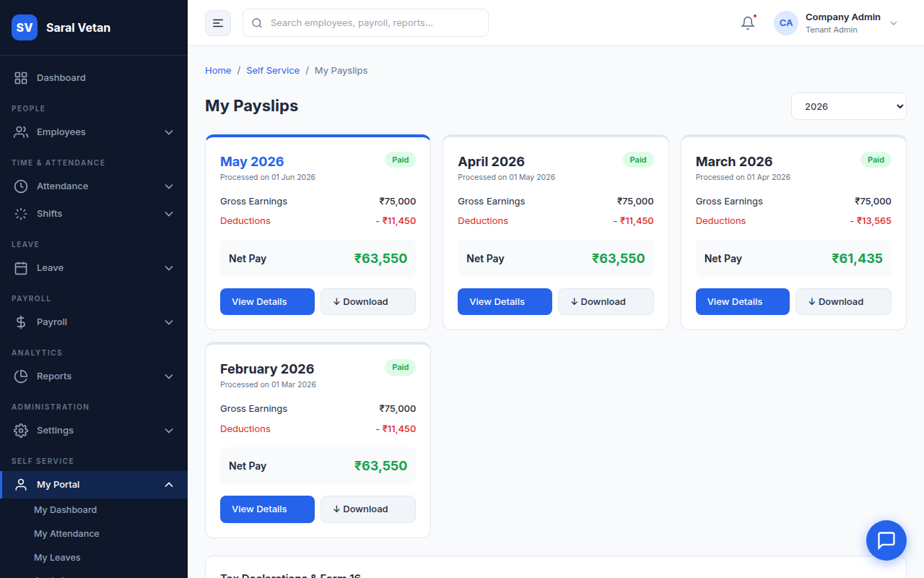This screenshot has width=924, height=578.
Task: Open Company Admin account menu
Action: [x=836, y=23]
